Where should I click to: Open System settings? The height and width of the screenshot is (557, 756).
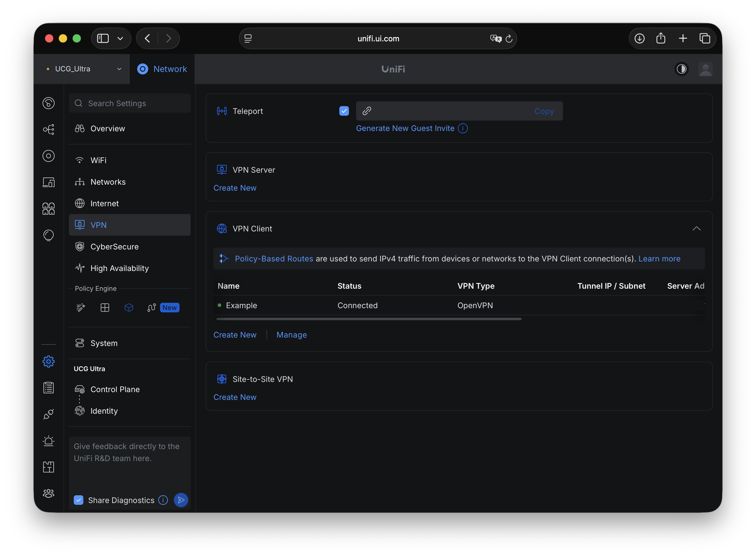coord(130,343)
